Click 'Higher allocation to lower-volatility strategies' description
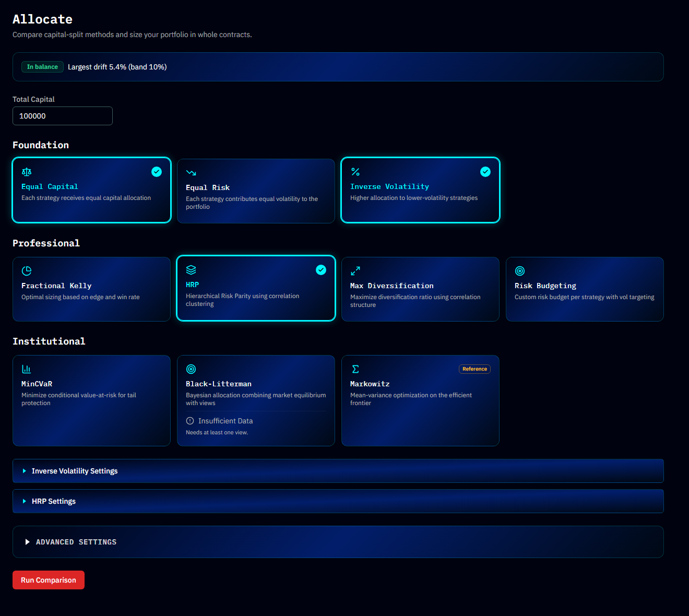The image size is (689, 616). [414, 198]
